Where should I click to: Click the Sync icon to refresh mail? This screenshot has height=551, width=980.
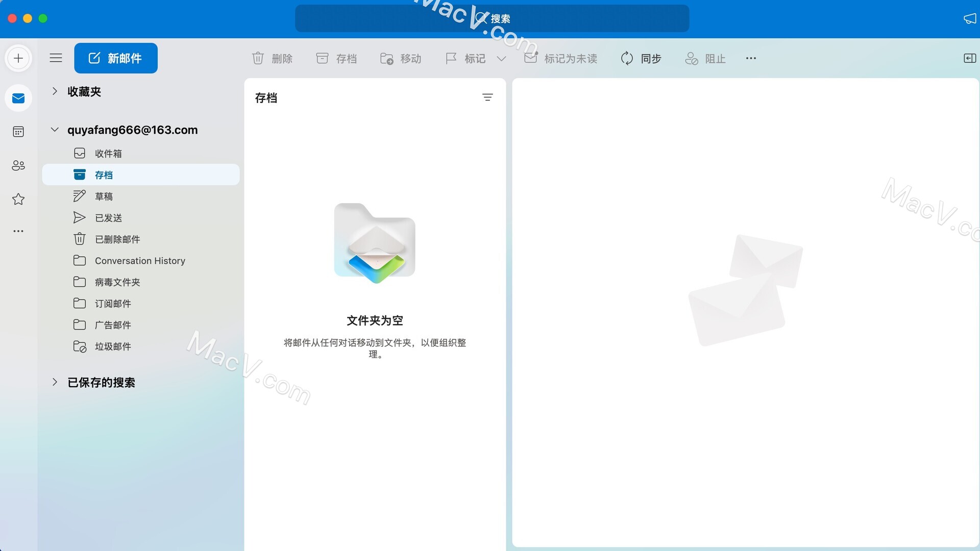(x=627, y=58)
